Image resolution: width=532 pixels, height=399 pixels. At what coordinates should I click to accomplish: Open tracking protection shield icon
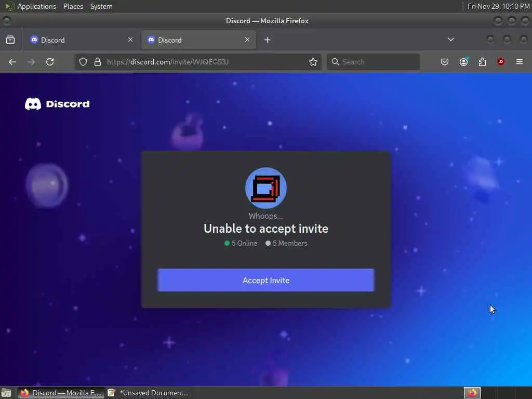(83, 62)
